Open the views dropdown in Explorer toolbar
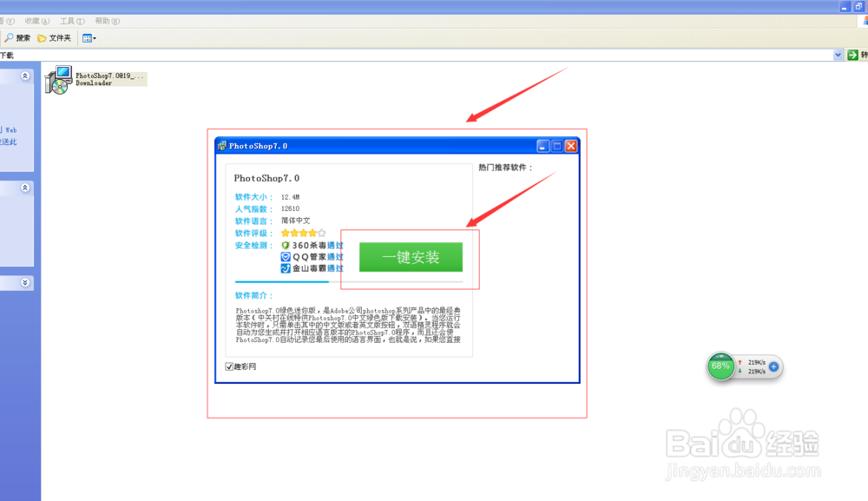Image resolution: width=868 pixels, height=501 pixels. pyautogui.click(x=89, y=38)
